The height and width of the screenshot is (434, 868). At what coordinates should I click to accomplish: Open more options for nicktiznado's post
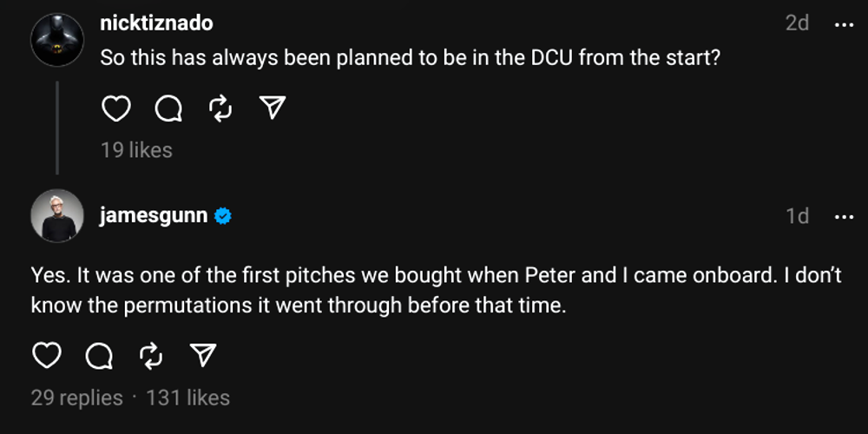[x=844, y=24]
